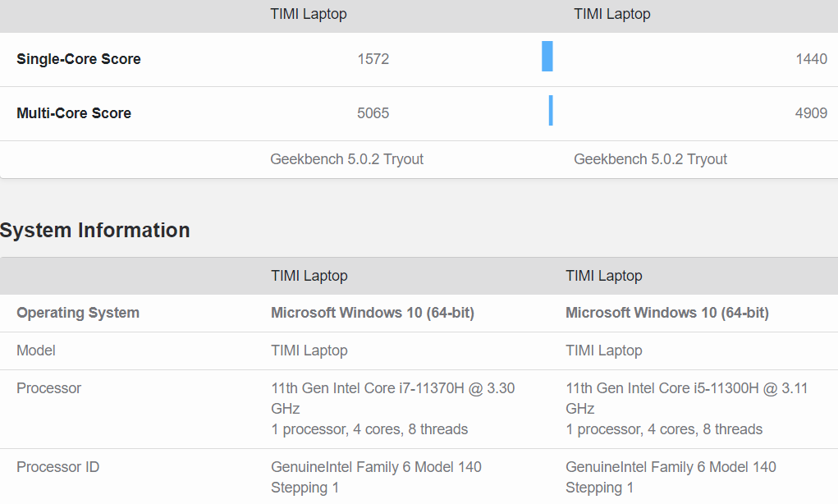The image size is (838, 504).
Task: Select the 4909 multi-core score value
Action: (811, 113)
